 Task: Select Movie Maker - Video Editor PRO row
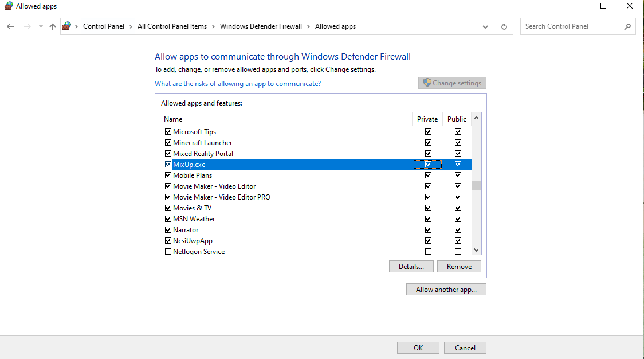pos(316,197)
